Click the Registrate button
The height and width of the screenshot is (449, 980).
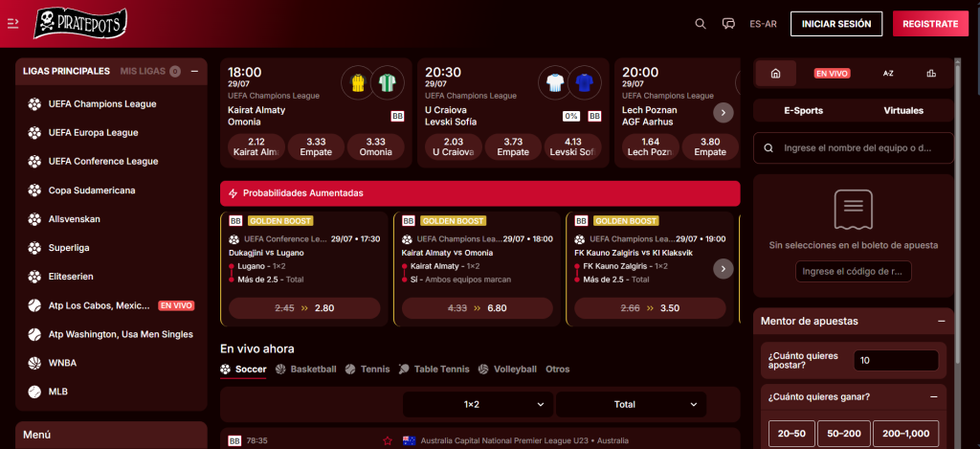[930, 24]
